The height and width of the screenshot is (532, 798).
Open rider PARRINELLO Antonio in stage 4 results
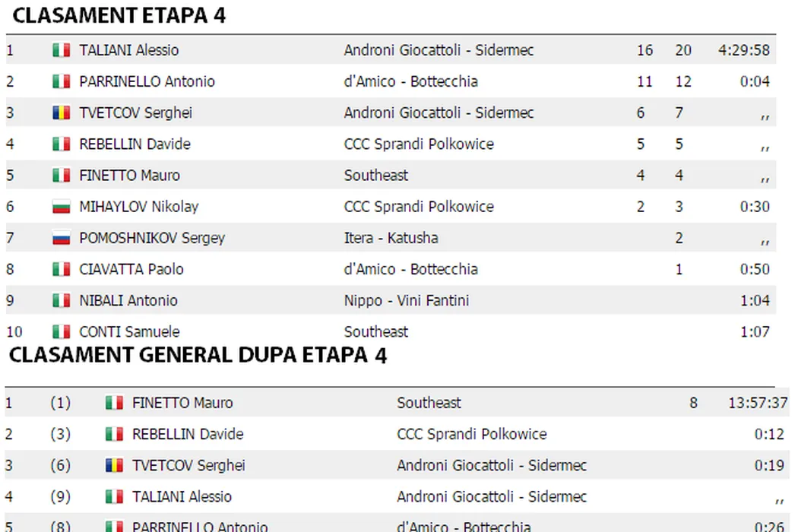tap(147, 82)
